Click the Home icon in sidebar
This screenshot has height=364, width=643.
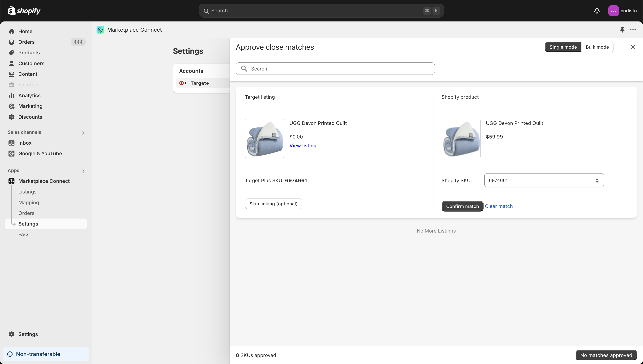point(11,31)
